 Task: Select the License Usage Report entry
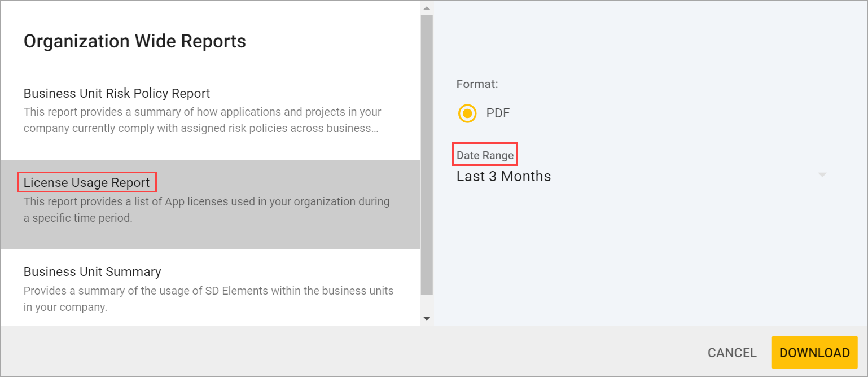pos(86,182)
